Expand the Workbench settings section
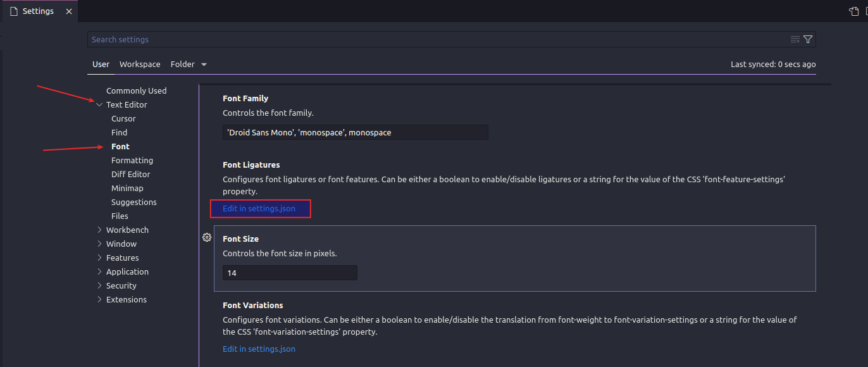 click(x=99, y=230)
